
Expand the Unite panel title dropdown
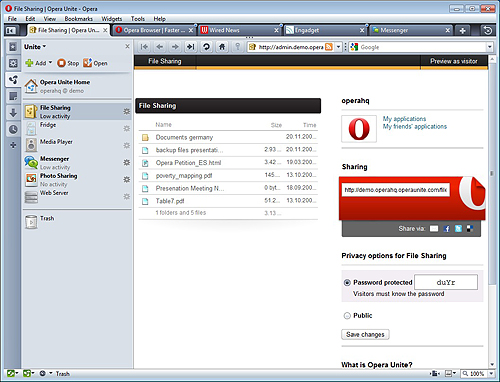point(35,47)
